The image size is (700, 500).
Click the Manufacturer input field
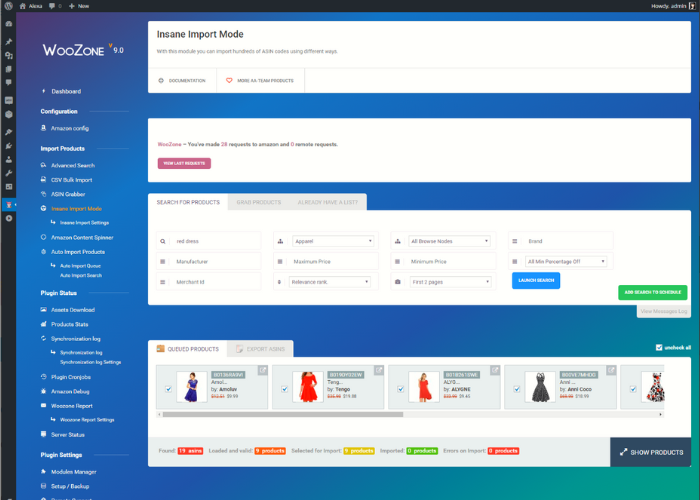(x=208, y=262)
